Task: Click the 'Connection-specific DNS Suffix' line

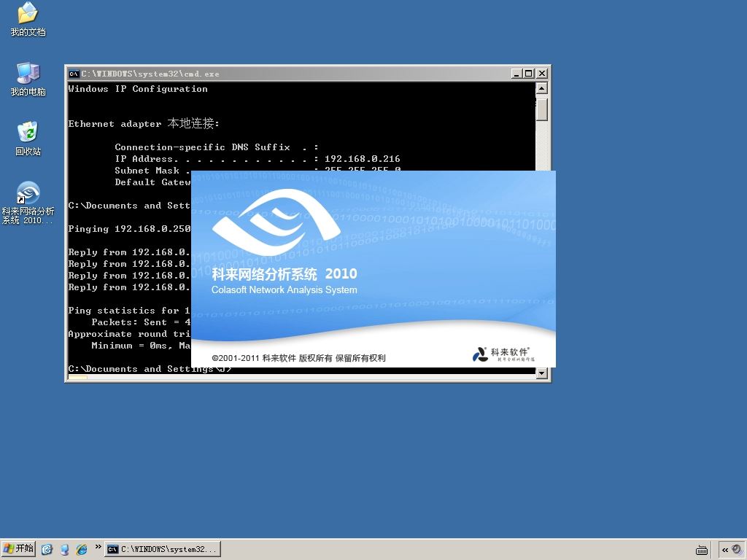Action: pyautogui.click(x=216, y=147)
